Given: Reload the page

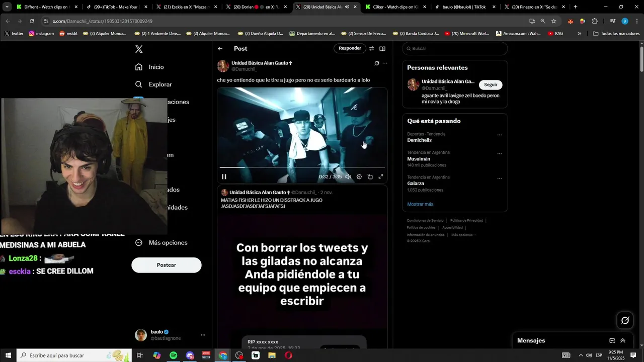Looking at the screenshot, I should (32, 21).
